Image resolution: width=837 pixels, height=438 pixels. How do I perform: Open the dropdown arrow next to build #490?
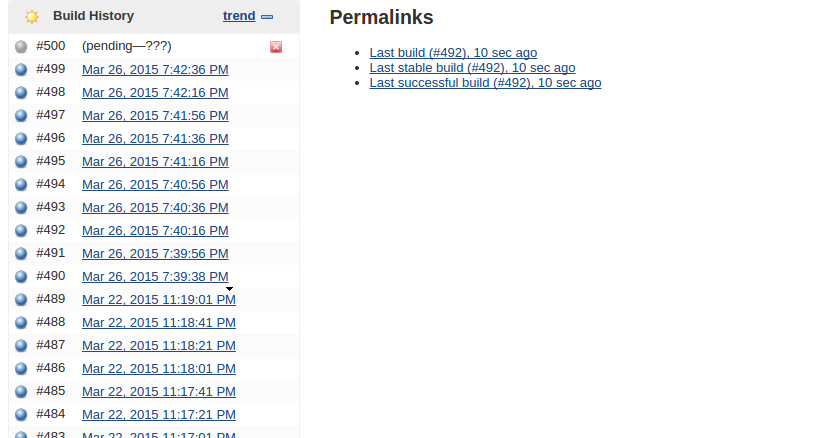click(230, 288)
